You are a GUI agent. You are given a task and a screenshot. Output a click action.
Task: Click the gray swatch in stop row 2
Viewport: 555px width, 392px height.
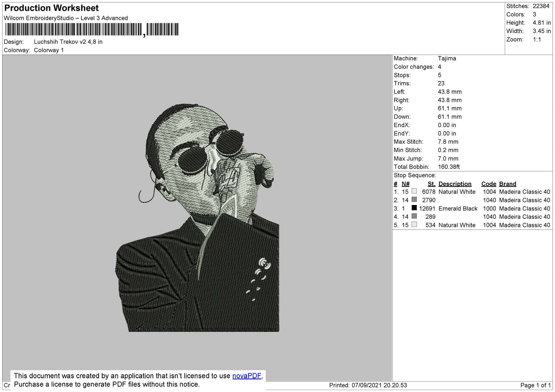click(x=414, y=200)
